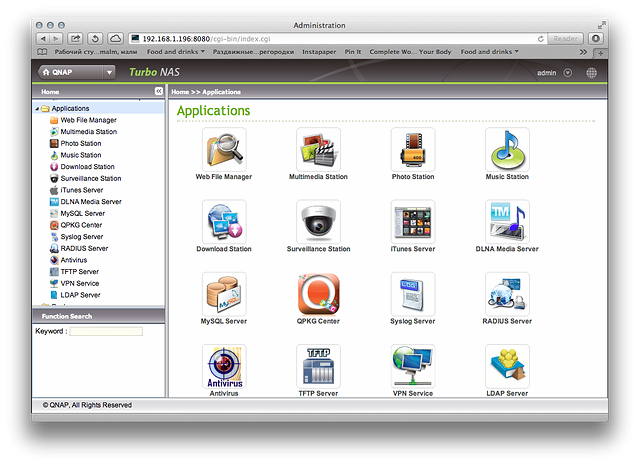
Task: Click the Safari share button
Action: click(x=75, y=38)
